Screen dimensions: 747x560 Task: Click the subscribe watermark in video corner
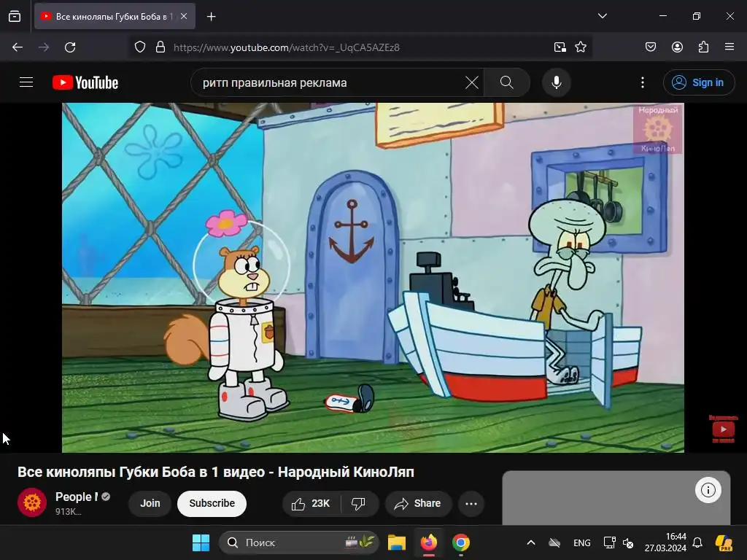tap(723, 429)
